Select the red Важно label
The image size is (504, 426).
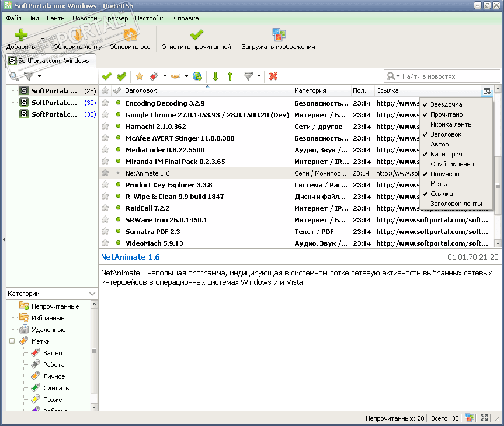[53, 353]
